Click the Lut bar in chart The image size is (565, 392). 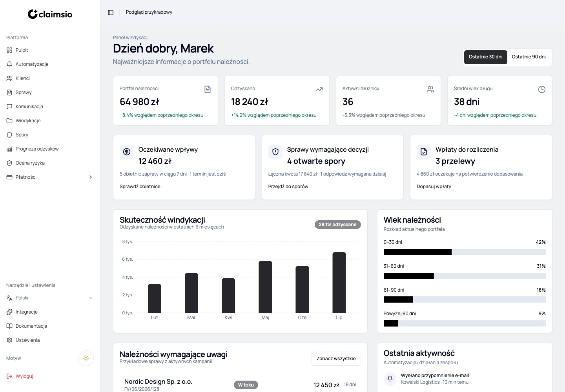(x=155, y=298)
